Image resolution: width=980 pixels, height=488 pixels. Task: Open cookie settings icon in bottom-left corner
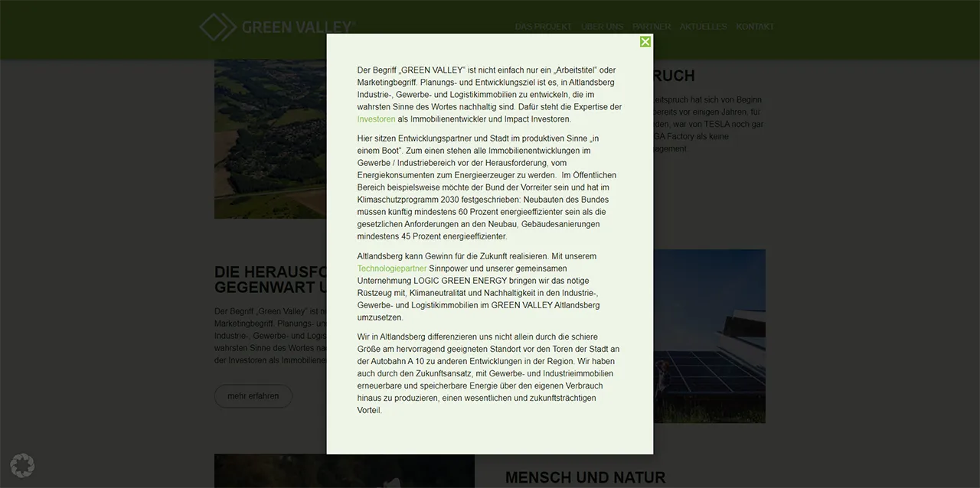point(22,465)
